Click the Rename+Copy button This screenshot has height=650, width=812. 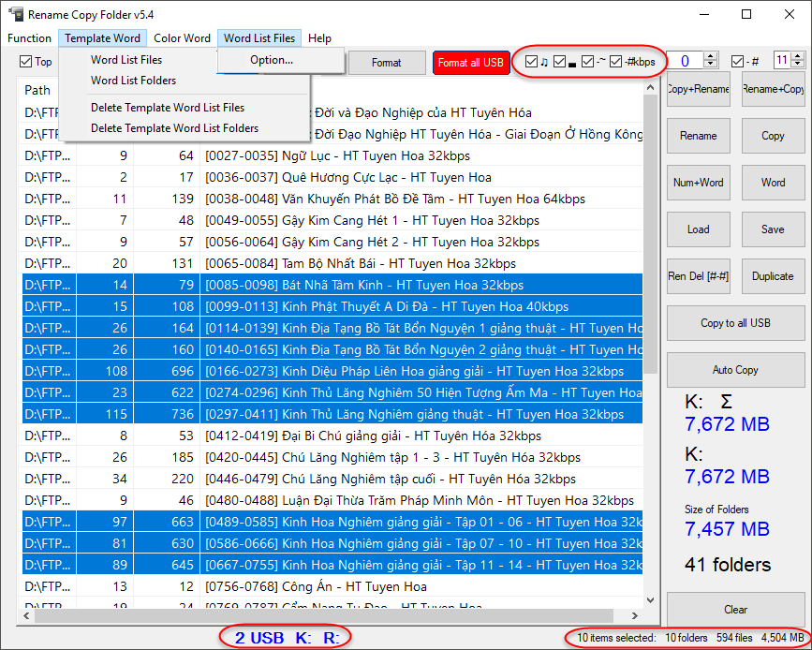[773, 89]
